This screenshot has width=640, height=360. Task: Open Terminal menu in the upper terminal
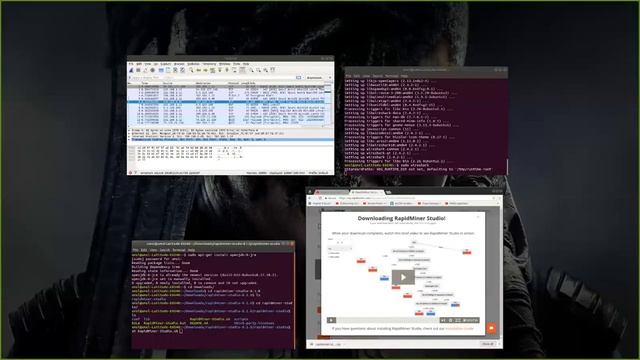tap(391, 76)
